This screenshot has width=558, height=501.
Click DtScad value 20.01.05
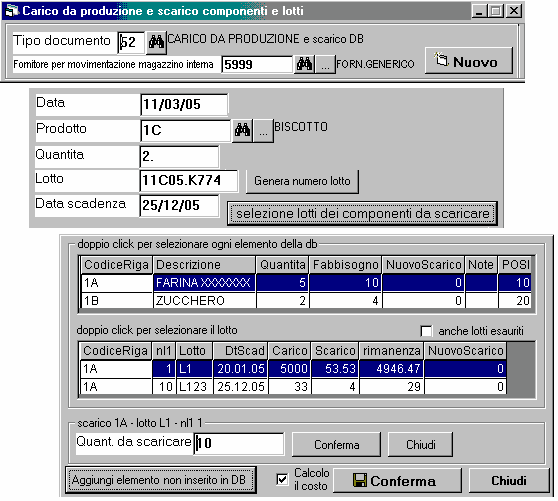241,369
